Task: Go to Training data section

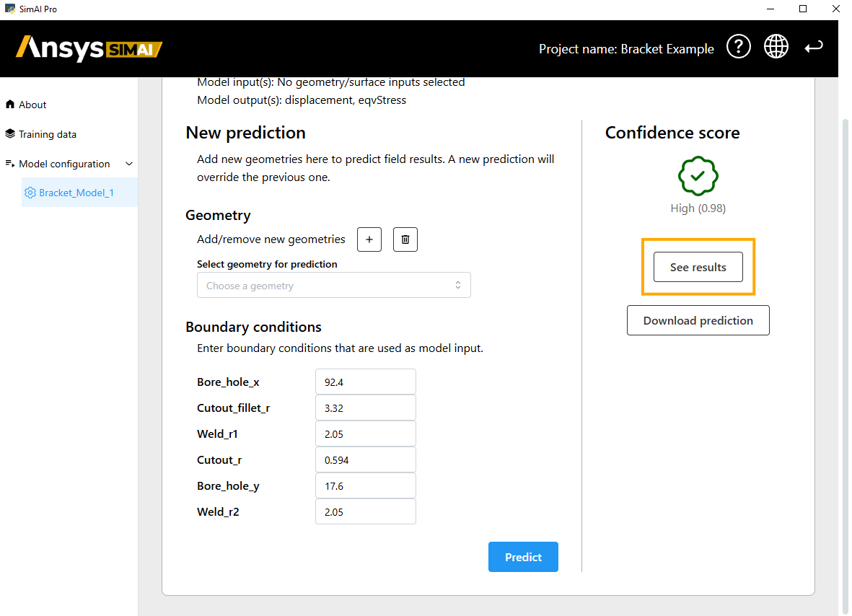Action: [x=47, y=134]
